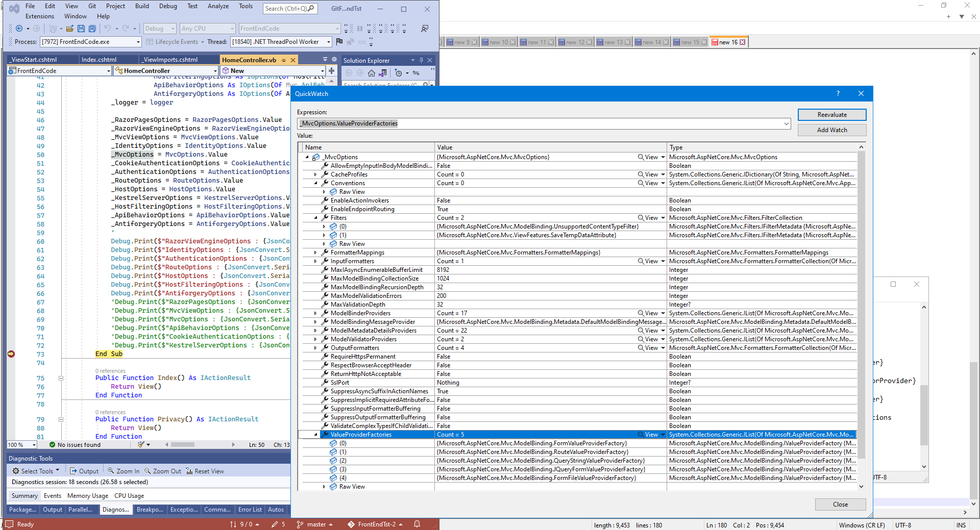This screenshot has height=530, width=980.
Task: Click the Pending Changes Filter clock icon
Action: pyautogui.click(x=399, y=73)
